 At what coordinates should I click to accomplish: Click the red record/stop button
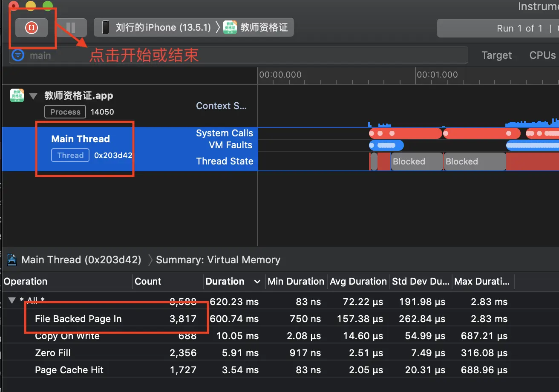click(x=32, y=28)
